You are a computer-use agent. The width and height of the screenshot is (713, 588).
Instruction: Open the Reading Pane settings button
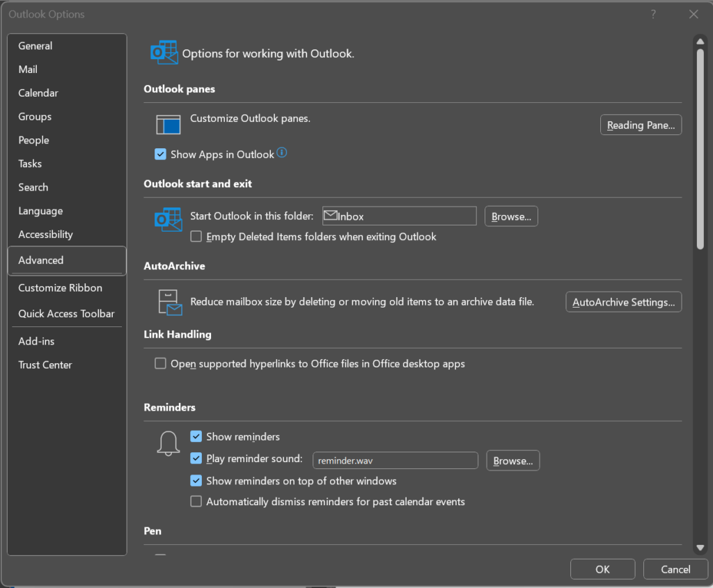coord(641,125)
